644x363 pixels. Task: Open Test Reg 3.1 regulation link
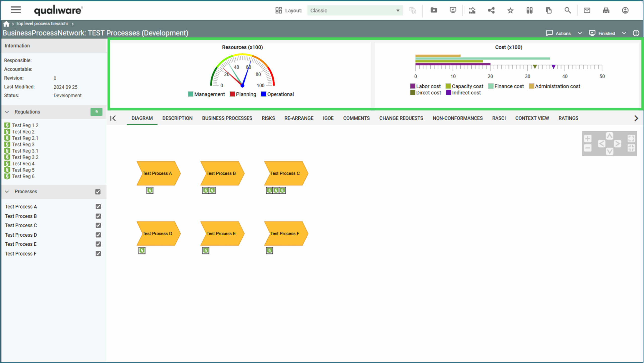click(x=25, y=151)
